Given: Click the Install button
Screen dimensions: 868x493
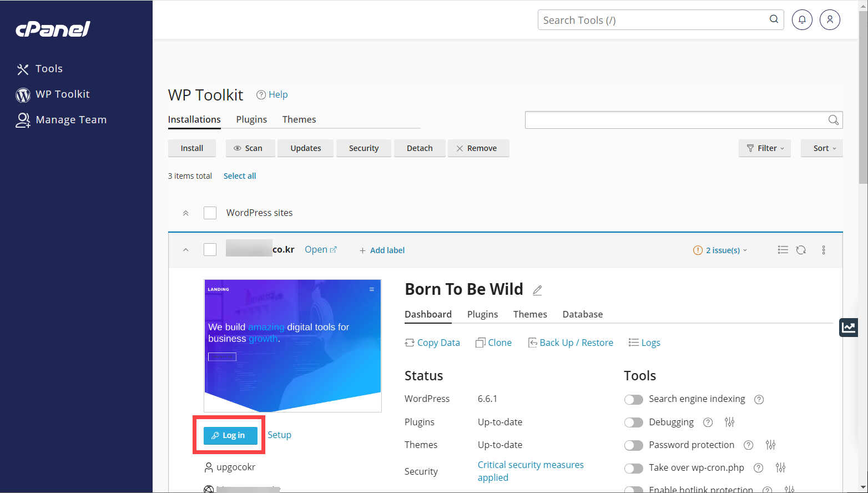Looking at the screenshot, I should coord(192,148).
